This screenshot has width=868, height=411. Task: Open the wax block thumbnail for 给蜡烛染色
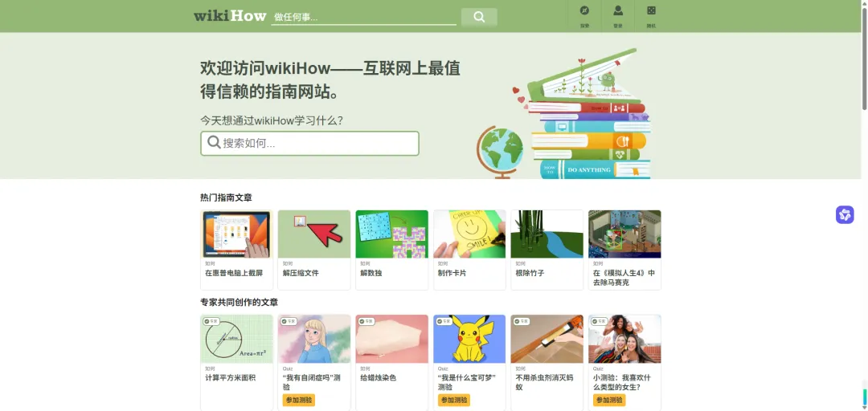pos(392,339)
